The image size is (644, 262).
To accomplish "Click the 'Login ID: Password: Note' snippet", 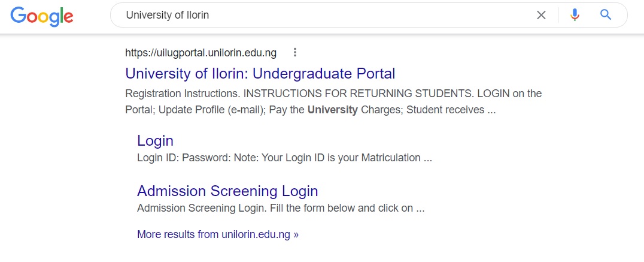I will pyautogui.click(x=285, y=158).
